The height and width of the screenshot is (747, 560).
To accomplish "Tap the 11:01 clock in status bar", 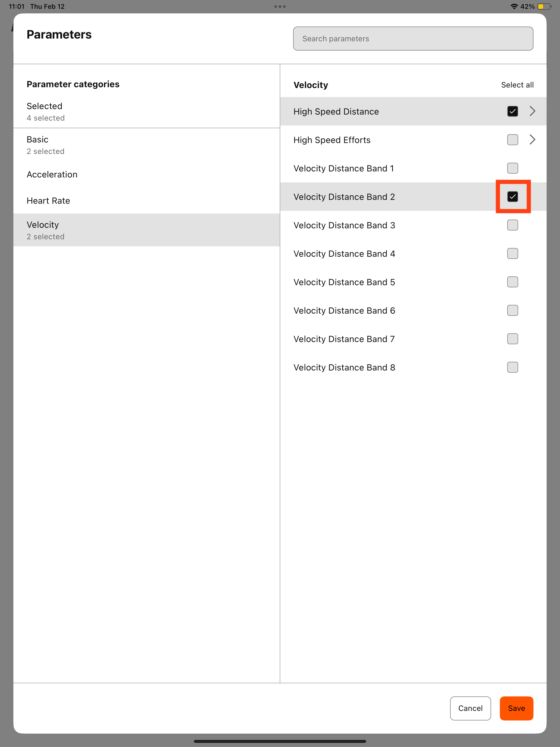I will pos(17,6).
